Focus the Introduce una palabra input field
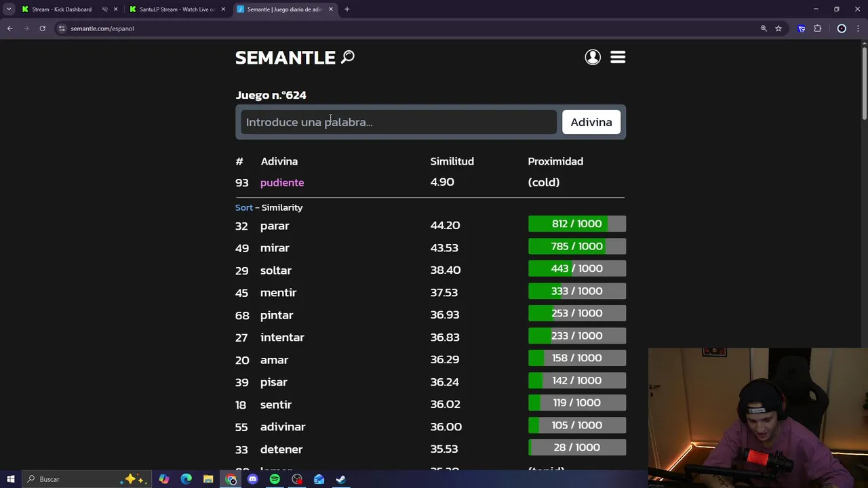The width and height of the screenshot is (868, 488). [x=399, y=122]
